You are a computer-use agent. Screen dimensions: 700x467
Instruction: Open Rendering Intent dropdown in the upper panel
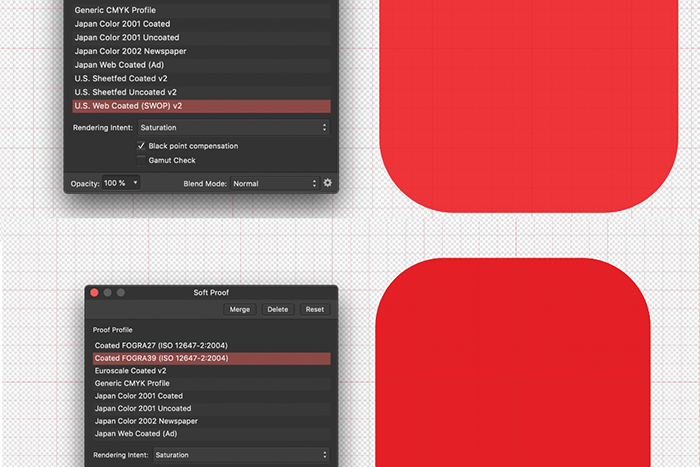pyautogui.click(x=232, y=128)
